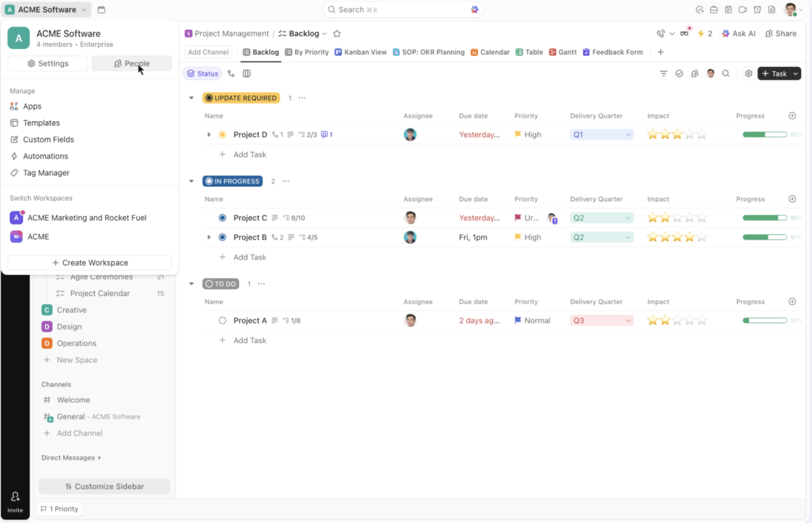This screenshot has height=523, width=812.
Task: Click the columns icon beside Status
Action: point(246,74)
